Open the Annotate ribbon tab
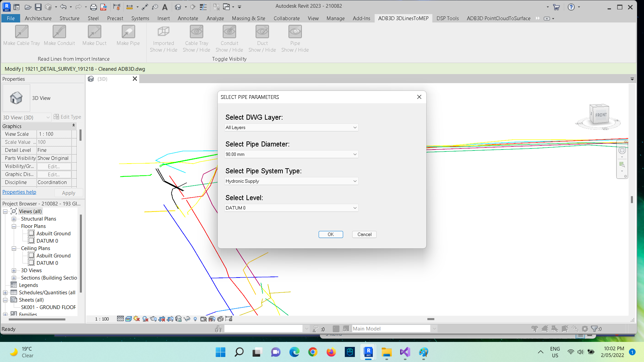The height and width of the screenshot is (362, 644). pyautogui.click(x=188, y=18)
